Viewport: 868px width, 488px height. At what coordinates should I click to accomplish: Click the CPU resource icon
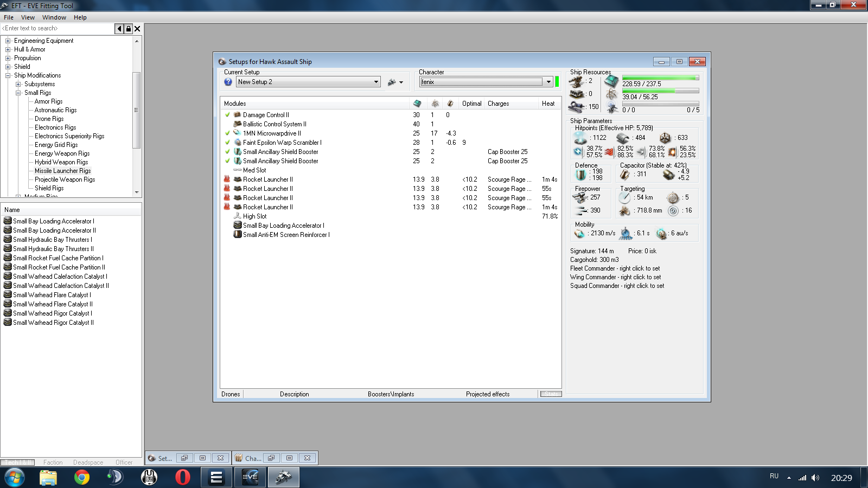[x=611, y=81]
